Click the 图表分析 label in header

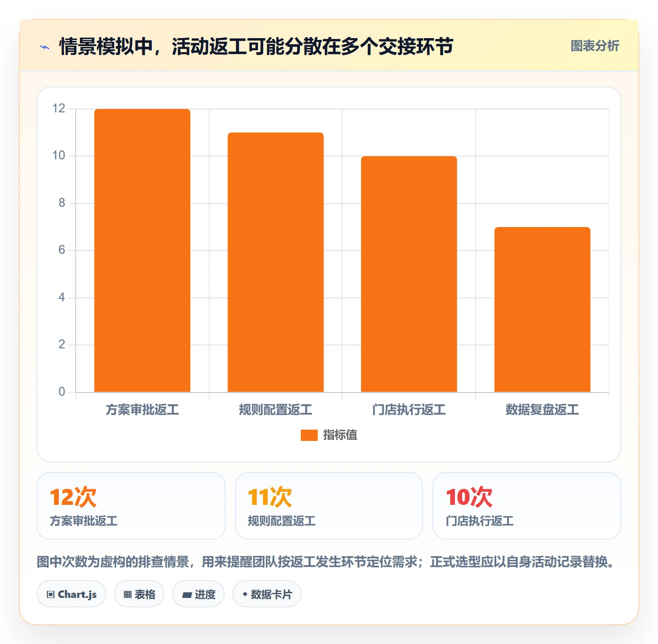tap(595, 46)
